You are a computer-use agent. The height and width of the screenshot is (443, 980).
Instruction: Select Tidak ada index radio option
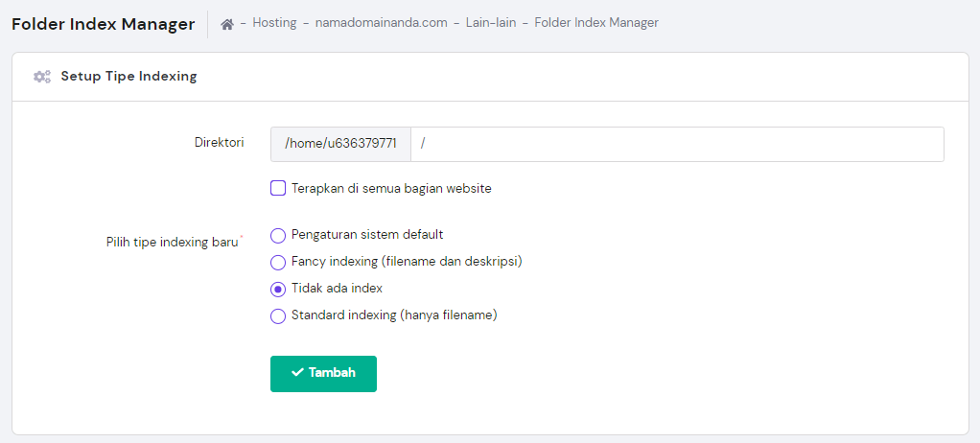tap(278, 290)
